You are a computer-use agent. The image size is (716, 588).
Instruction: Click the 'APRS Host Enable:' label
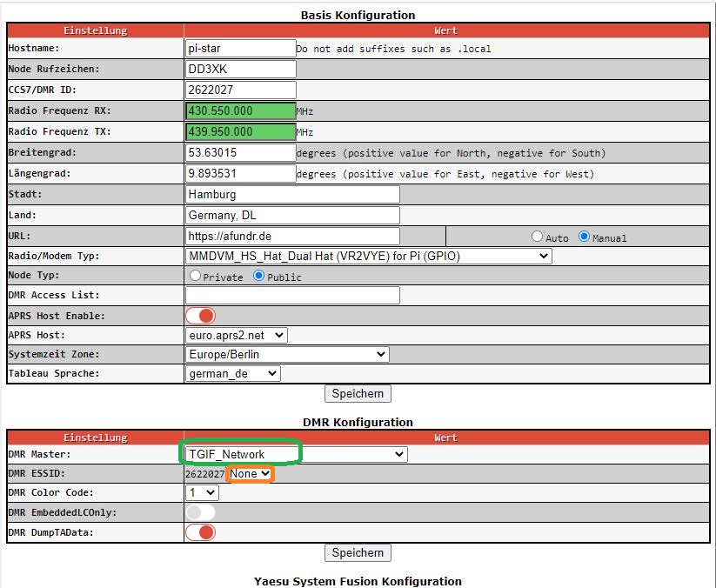pos(57,316)
